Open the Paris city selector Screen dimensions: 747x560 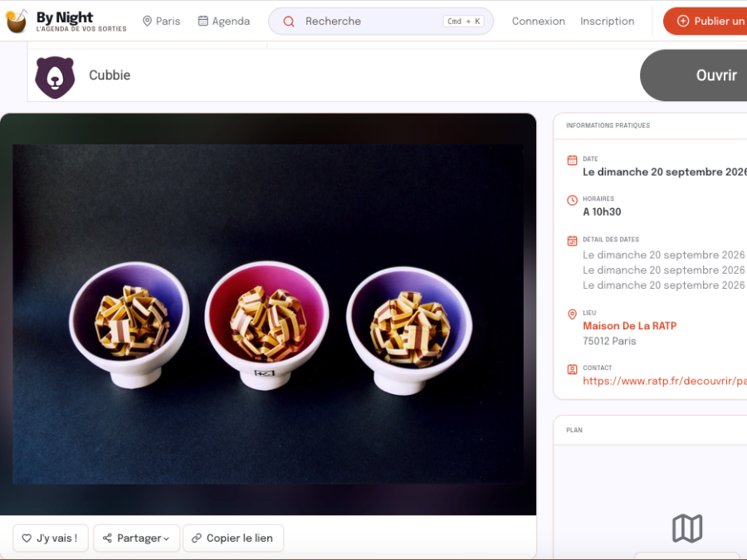point(162,21)
